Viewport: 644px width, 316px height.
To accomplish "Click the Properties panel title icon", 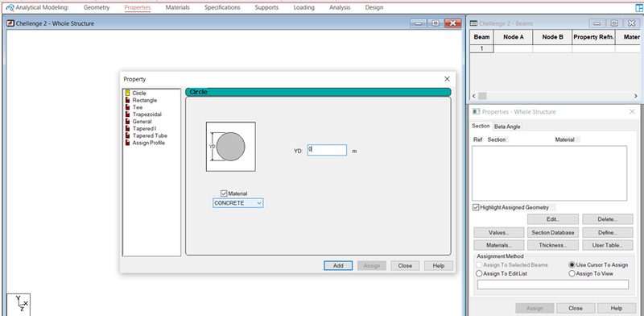I will (477, 111).
